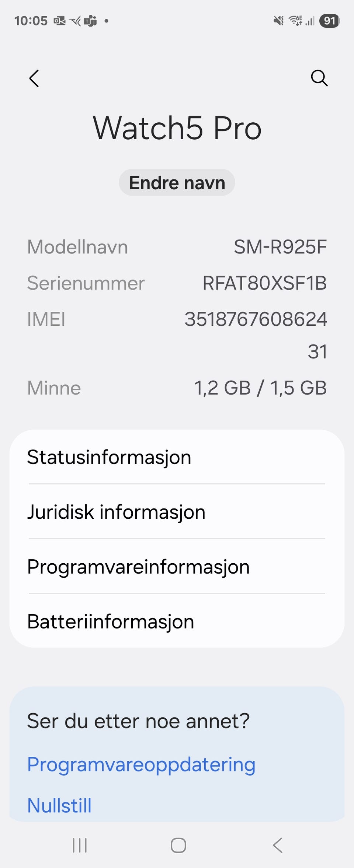
Task: Go to Batteriinformasjon
Action: pyautogui.click(x=111, y=622)
